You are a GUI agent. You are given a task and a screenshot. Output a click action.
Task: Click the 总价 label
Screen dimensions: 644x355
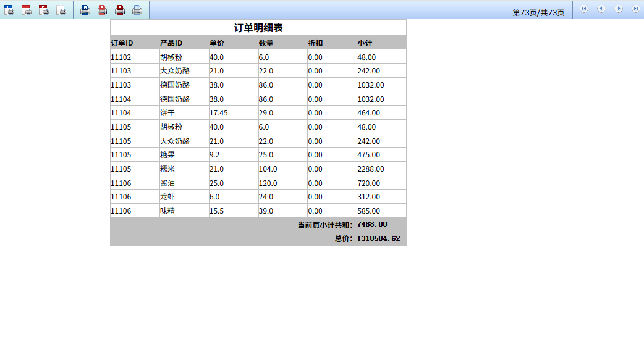tap(344, 239)
